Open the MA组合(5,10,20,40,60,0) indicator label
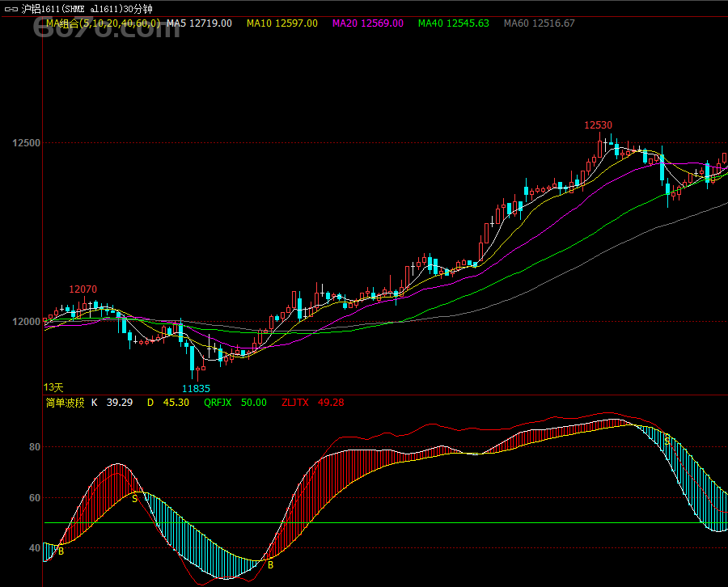This screenshot has height=587, width=728. tap(103, 23)
